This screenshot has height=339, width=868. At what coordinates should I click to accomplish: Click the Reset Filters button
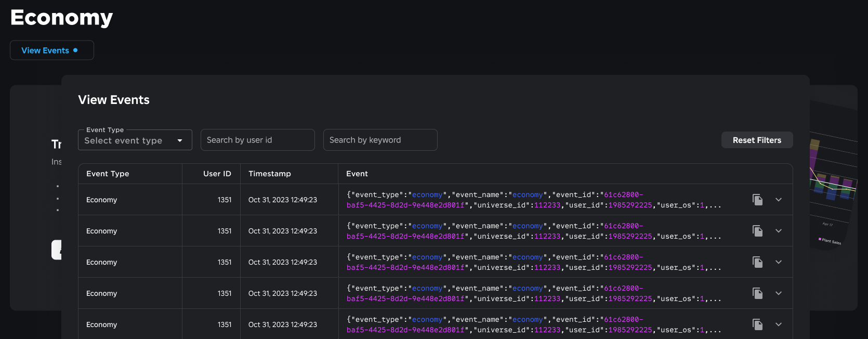point(757,140)
